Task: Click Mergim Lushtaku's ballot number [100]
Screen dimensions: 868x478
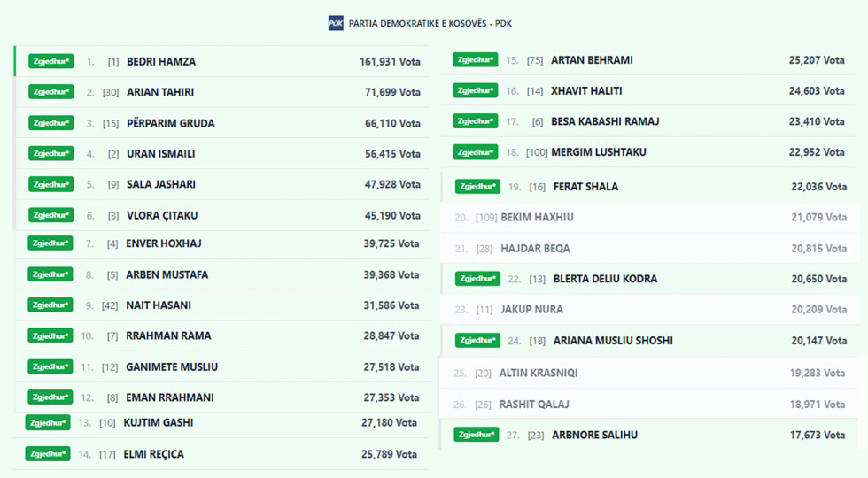Action: (537, 152)
